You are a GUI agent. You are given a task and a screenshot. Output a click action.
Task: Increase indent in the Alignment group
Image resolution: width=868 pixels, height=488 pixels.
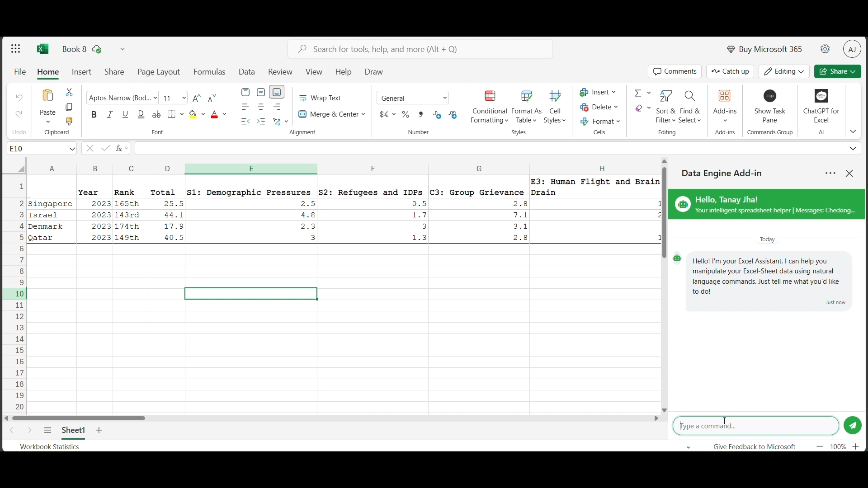(x=262, y=122)
